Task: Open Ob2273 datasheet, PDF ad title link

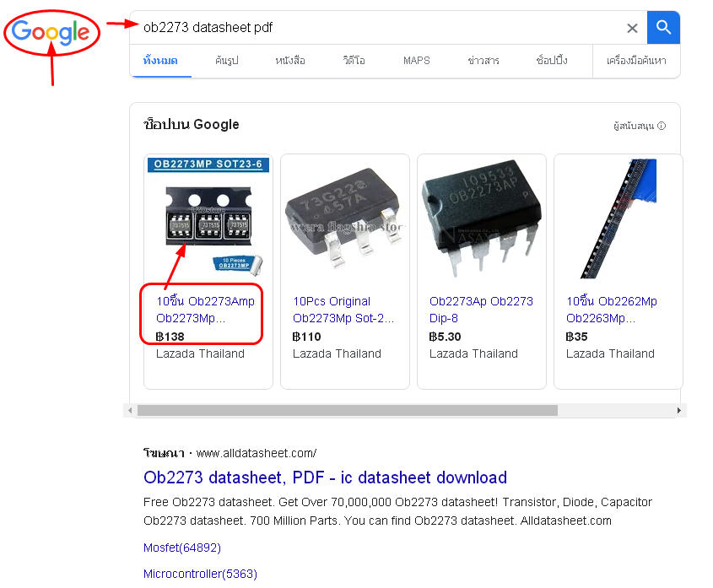Action: click(x=325, y=477)
